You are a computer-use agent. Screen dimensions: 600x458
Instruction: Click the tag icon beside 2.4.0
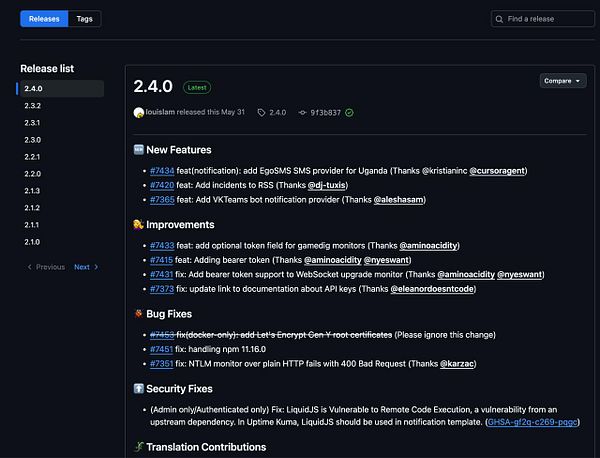[261, 112]
